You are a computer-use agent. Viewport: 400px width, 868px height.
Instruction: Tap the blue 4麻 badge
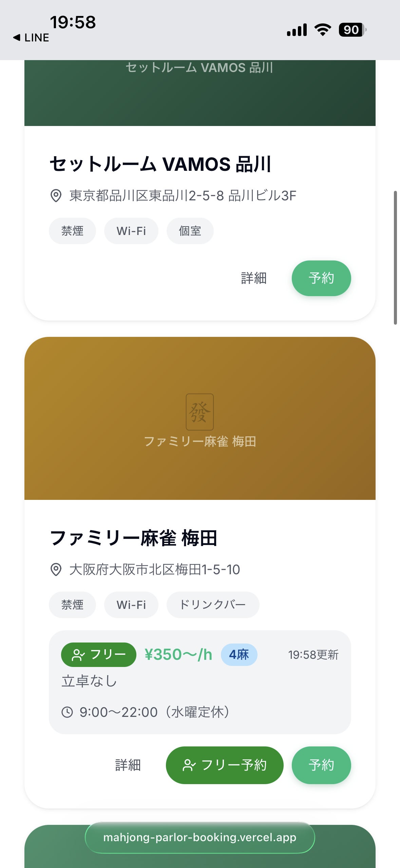(239, 654)
